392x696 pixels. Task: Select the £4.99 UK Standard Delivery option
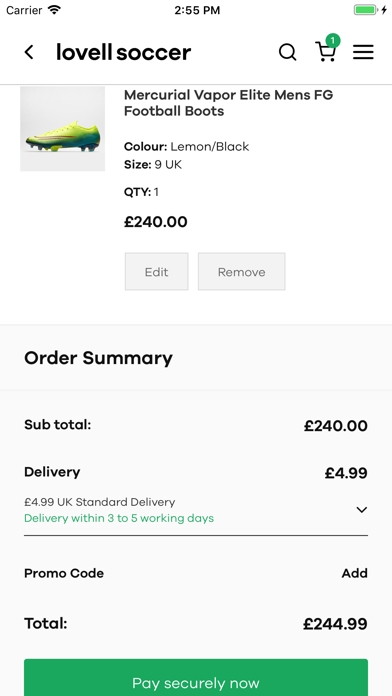pos(196,510)
